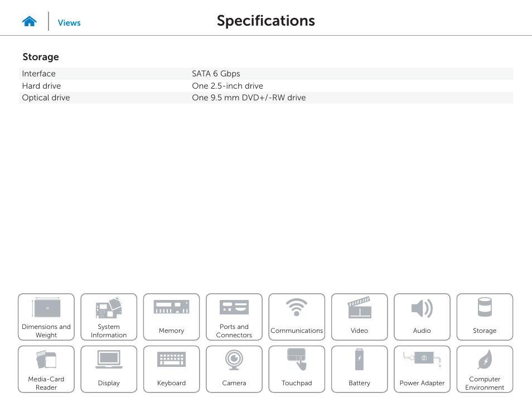The image size is (532, 402).
Task: Go to the Home page icon
Action: 30,21
